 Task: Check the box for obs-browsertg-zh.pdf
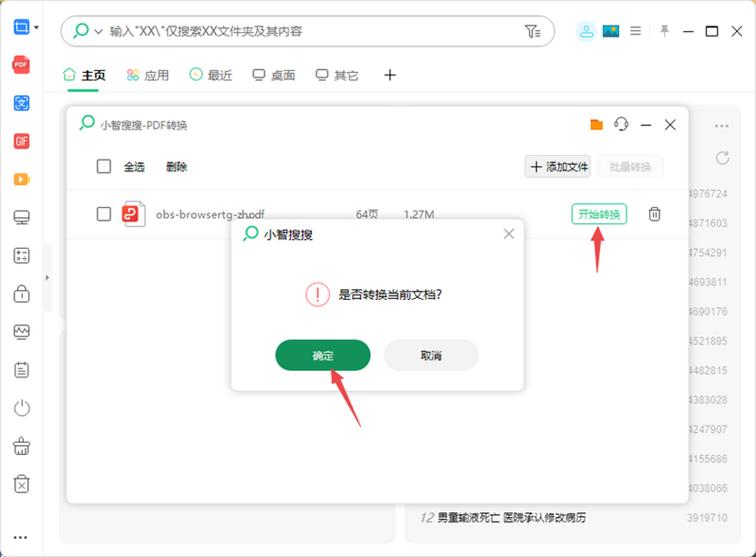104,214
